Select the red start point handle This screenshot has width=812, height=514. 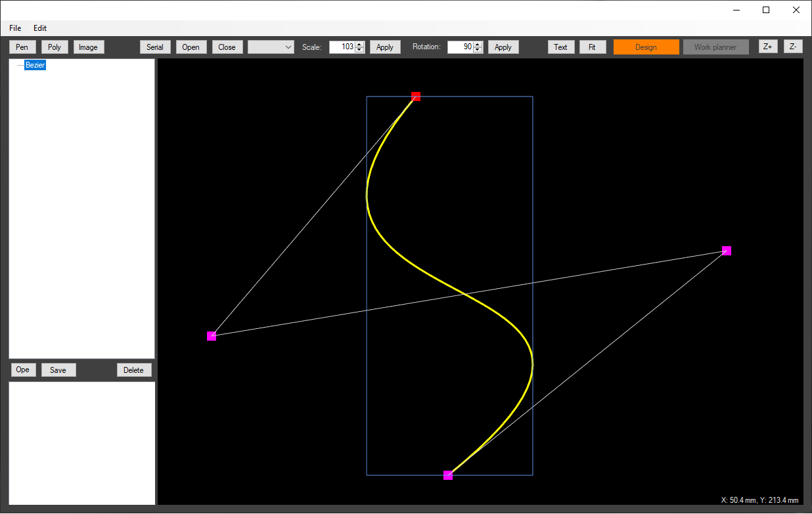(x=416, y=96)
